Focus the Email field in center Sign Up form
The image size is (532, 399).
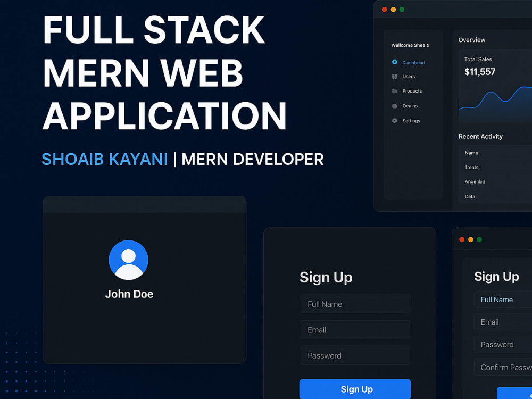(x=355, y=330)
